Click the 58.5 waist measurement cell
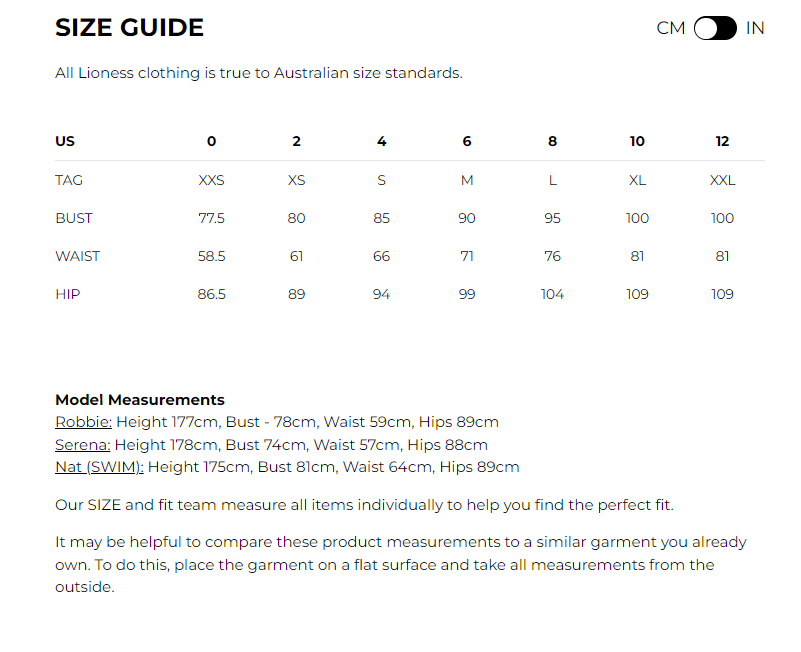Image resolution: width=801 pixels, height=652 pixels. coord(211,256)
